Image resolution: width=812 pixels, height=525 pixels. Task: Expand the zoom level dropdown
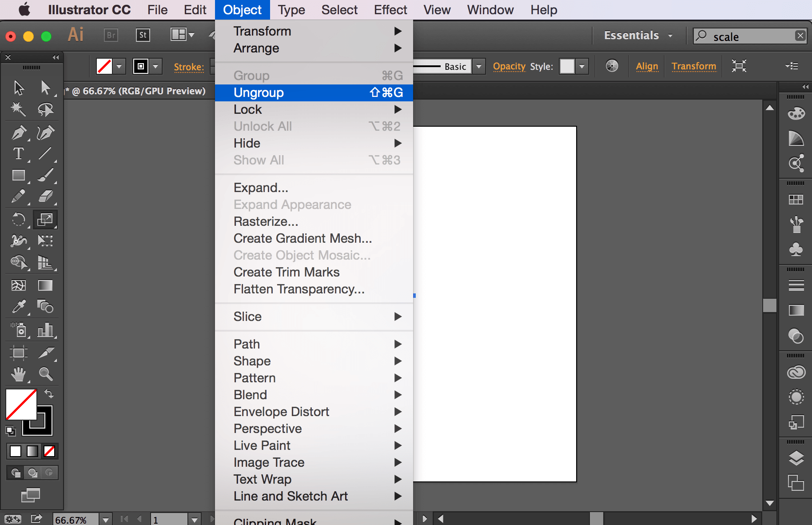pos(106,519)
